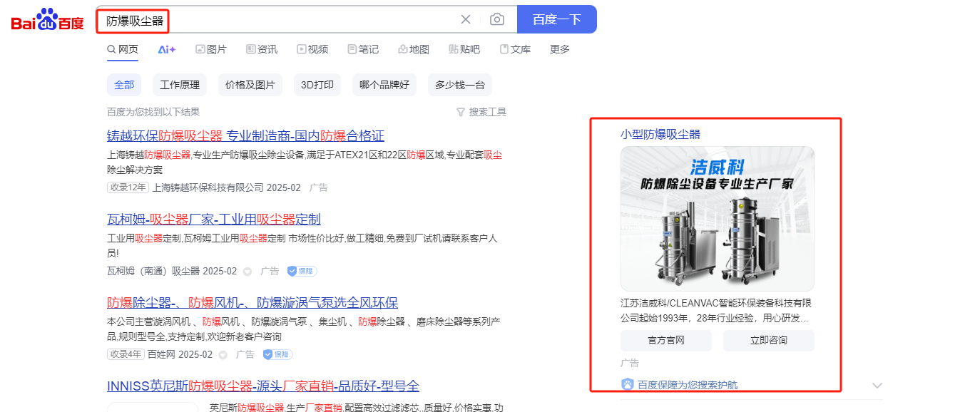The image size is (980, 412).
Task: Click the 百度保障为您搜索护航 link
Action: [688, 385]
